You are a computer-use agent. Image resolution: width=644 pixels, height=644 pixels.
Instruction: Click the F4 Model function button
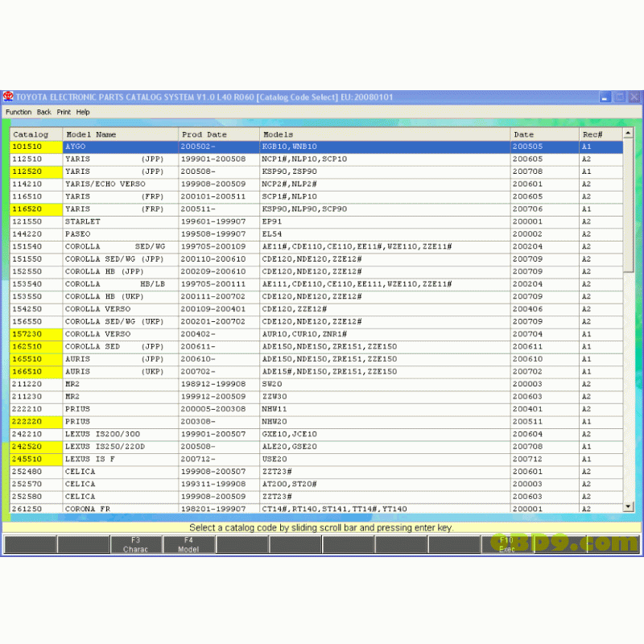tap(188, 545)
